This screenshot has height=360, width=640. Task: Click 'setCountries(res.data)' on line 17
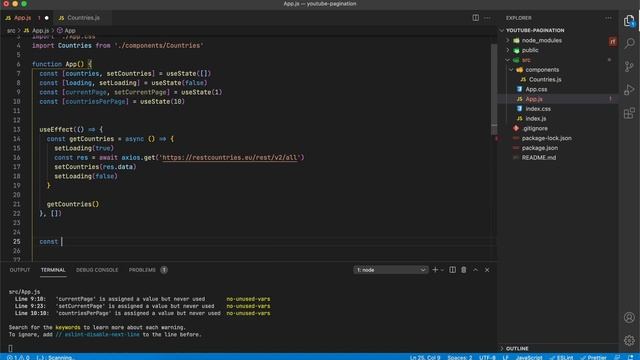95,167
